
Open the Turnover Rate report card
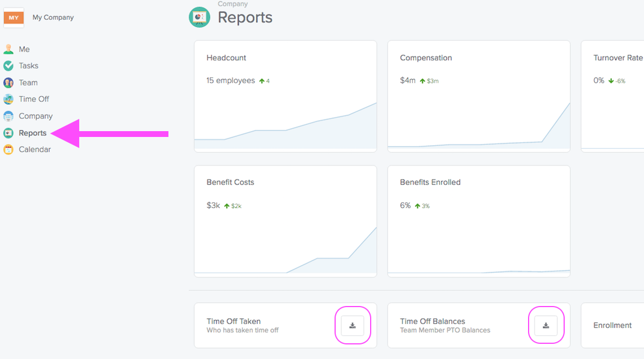click(613, 96)
